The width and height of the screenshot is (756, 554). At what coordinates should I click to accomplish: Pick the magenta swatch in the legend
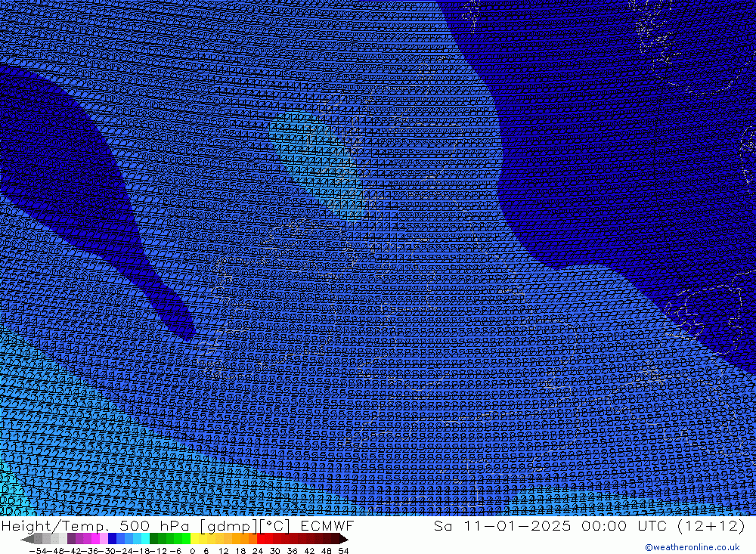pyautogui.click(x=94, y=539)
